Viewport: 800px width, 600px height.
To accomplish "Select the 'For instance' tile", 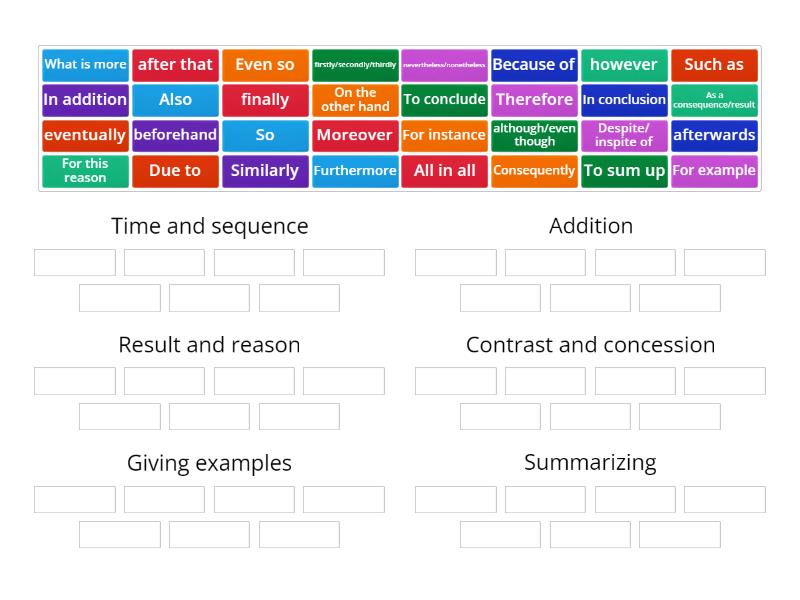I will point(444,135).
